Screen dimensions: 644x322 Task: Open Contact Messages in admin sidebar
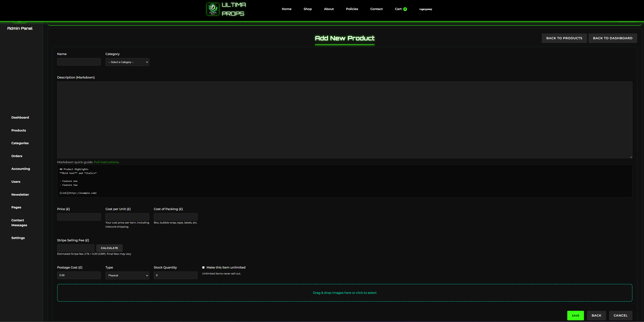tap(19, 223)
